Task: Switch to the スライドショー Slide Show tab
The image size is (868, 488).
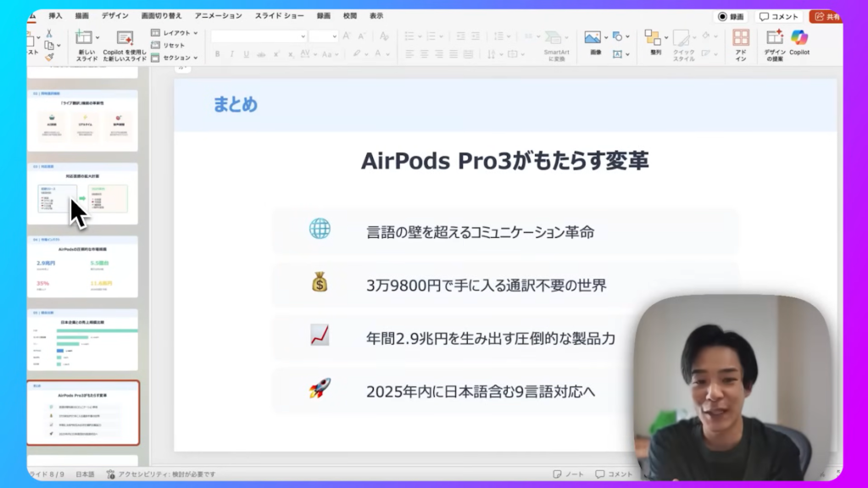Action: tap(280, 16)
